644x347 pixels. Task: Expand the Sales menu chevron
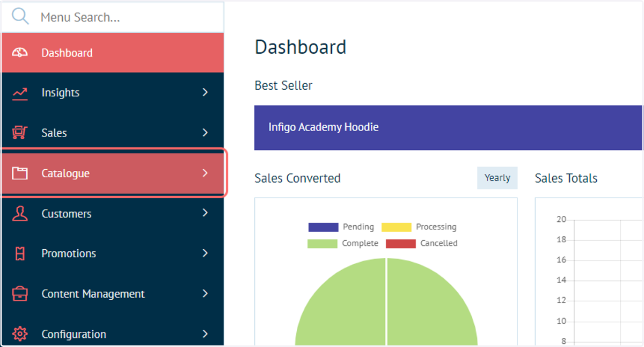pos(205,133)
